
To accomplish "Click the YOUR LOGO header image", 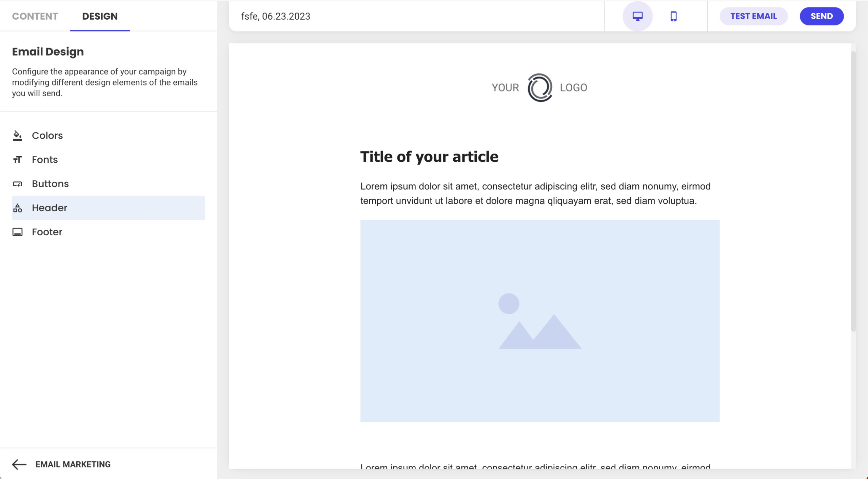I will point(539,87).
